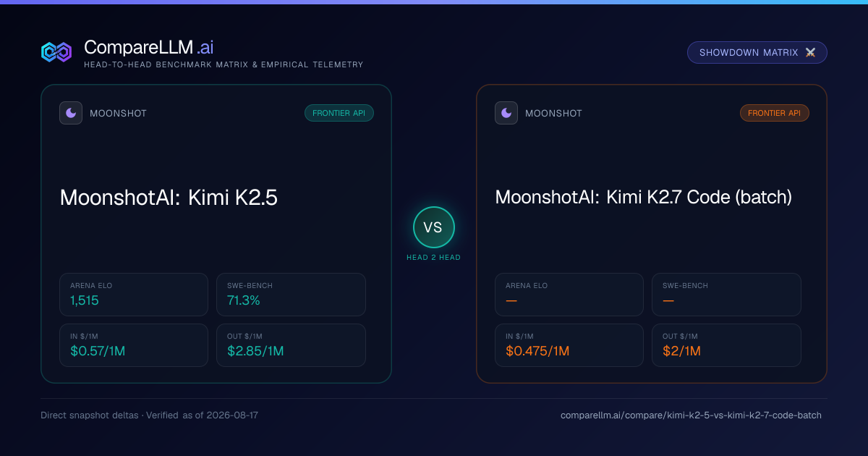Select the Arena ELO 1,515 tile
This screenshot has width=868, height=456.
click(134, 295)
